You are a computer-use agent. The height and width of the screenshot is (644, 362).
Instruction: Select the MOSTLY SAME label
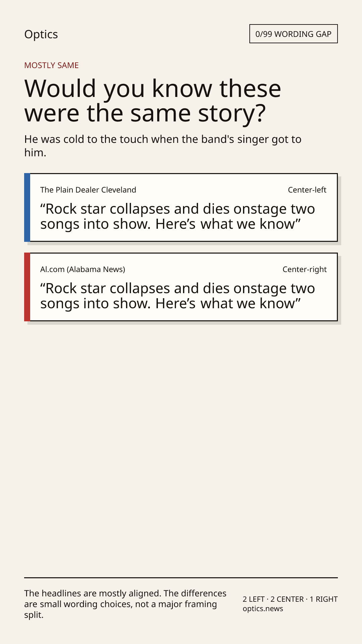[x=51, y=65]
